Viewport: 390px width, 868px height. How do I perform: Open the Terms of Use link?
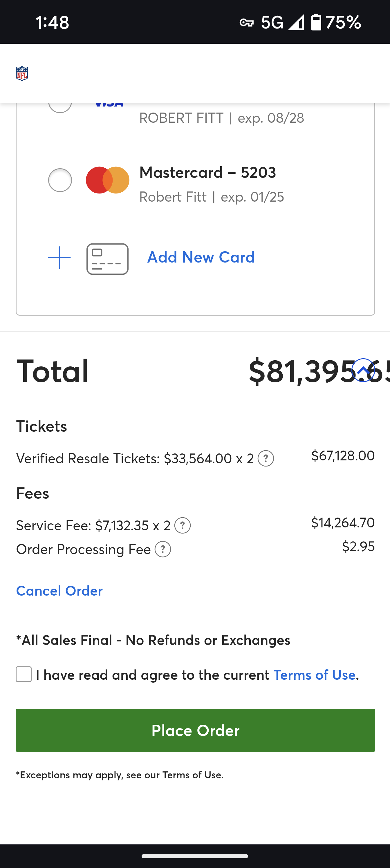click(314, 675)
